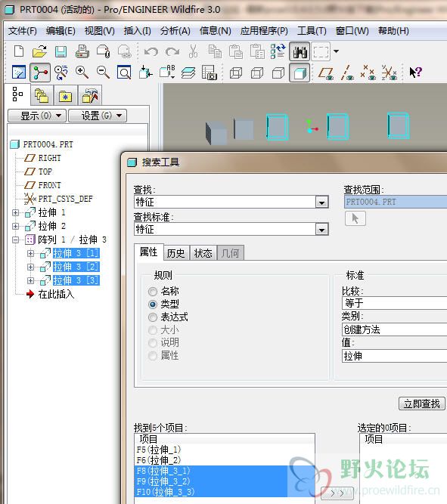Click the 立即查找 button

[422, 404]
